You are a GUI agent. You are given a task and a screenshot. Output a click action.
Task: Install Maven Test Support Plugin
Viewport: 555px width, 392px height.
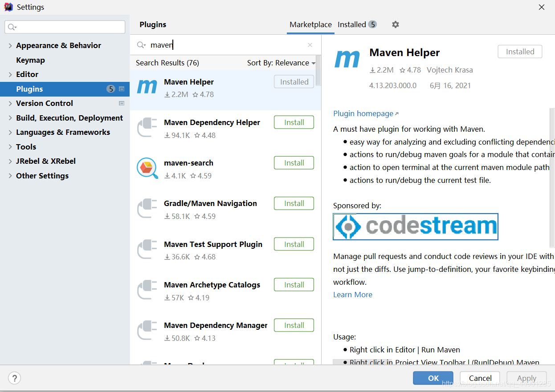point(294,244)
